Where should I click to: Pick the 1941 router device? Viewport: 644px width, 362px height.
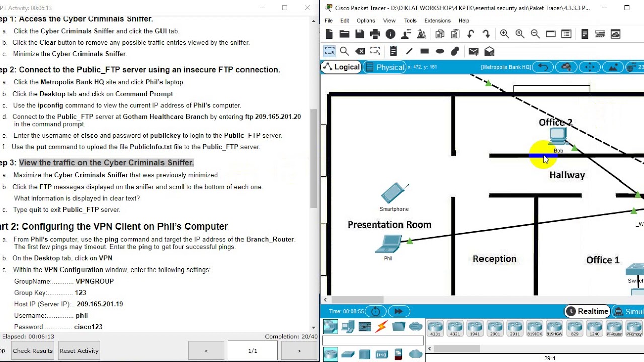click(475, 328)
